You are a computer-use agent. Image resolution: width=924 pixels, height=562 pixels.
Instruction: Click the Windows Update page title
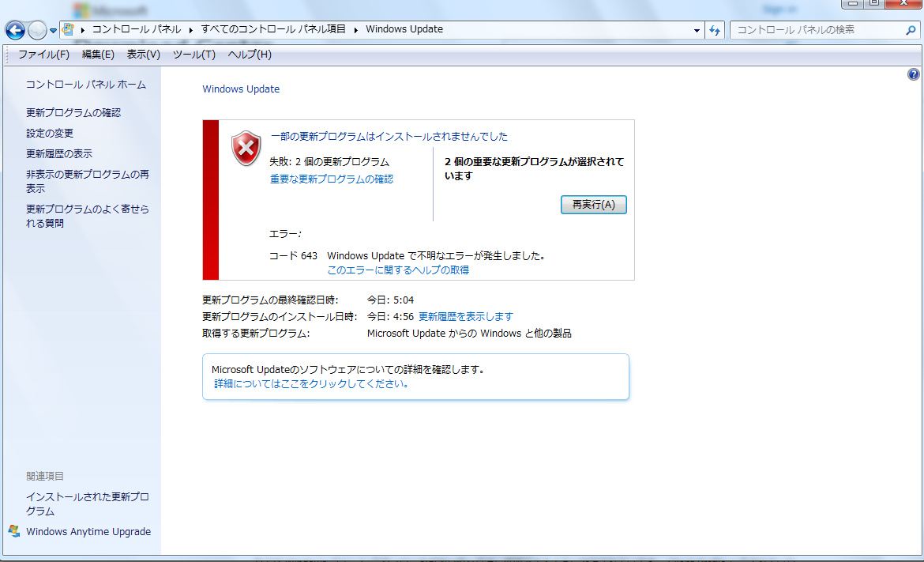pyautogui.click(x=241, y=89)
